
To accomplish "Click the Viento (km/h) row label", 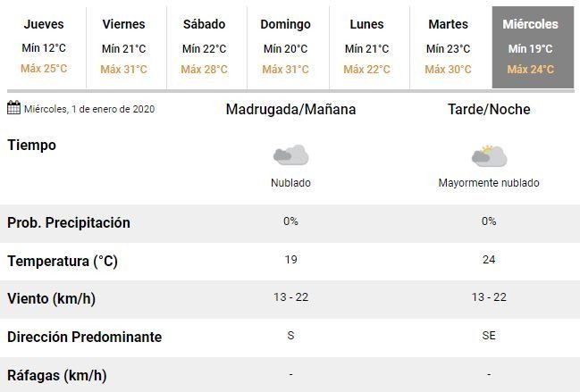I will pos(52,299).
